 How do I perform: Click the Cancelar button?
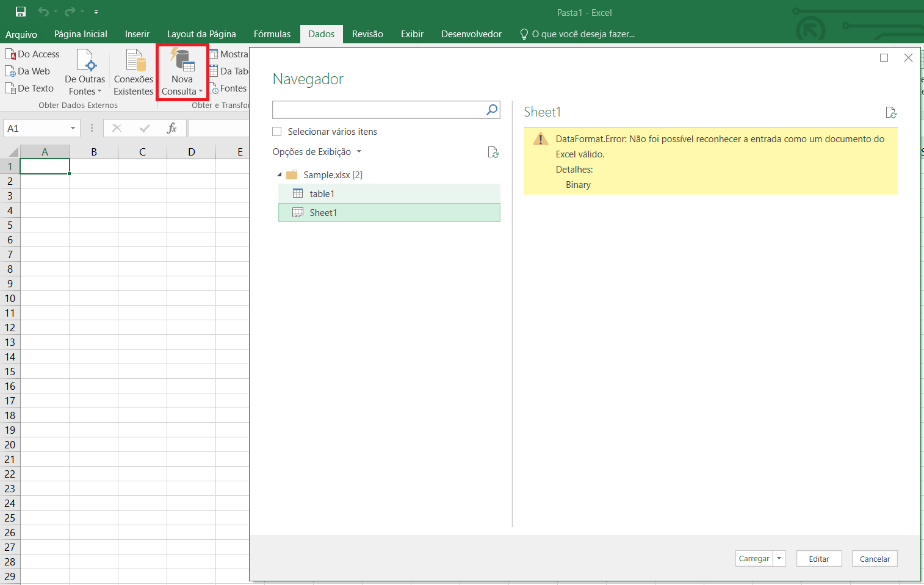pyautogui.click(x=874, y=558)
